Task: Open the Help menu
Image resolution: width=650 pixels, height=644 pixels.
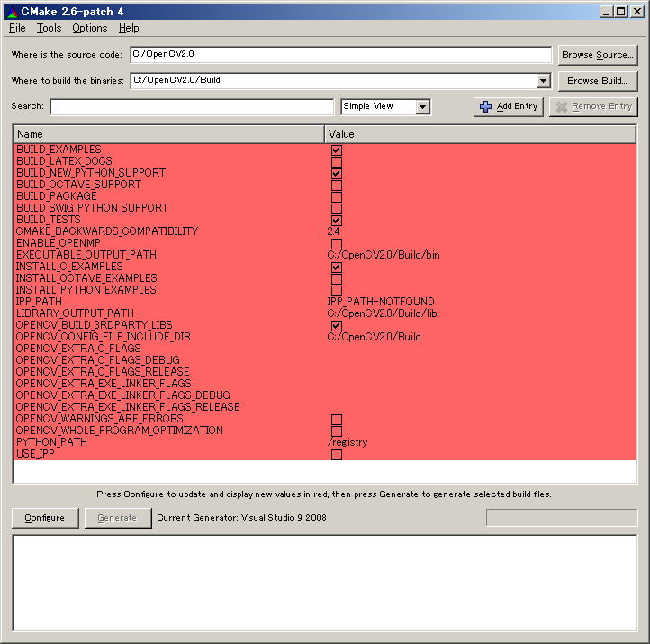Action: (129, 28)
